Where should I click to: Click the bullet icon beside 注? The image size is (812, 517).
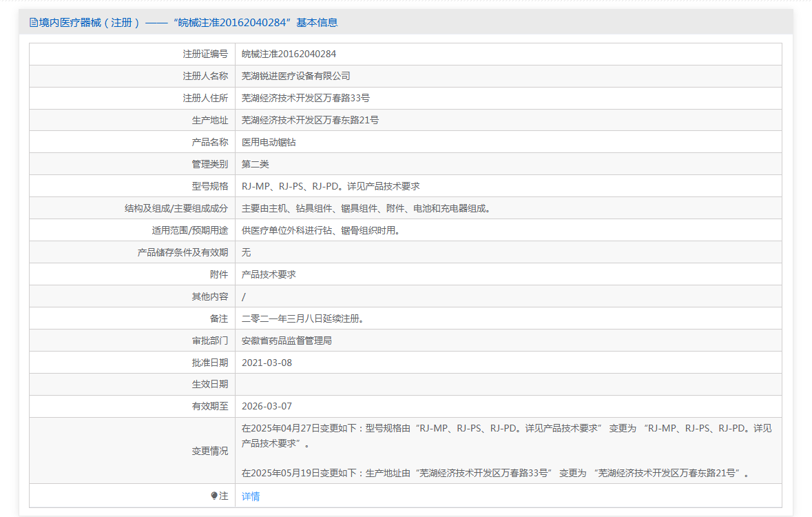(214, 496)
